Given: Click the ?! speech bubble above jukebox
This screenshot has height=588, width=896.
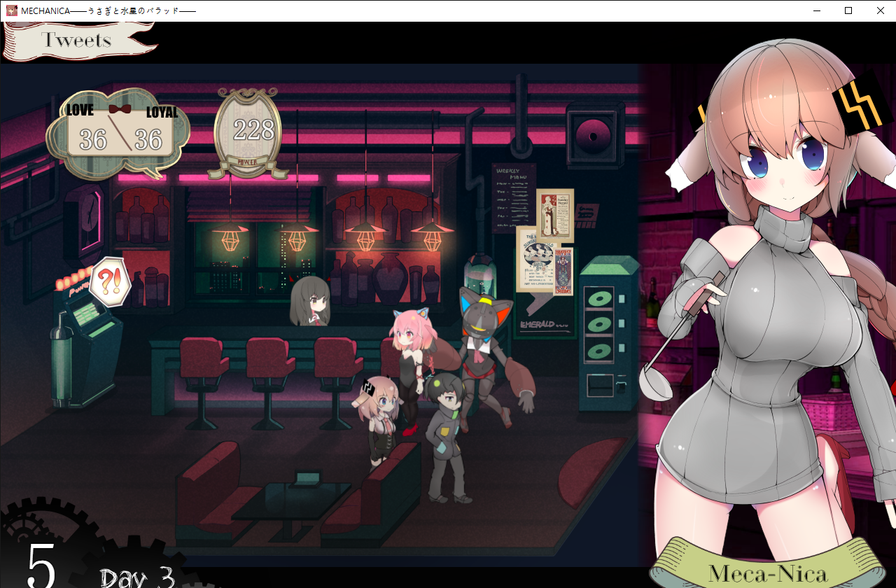Looking at the screenshot, I should pyautogui.click(x=111, y=281).
